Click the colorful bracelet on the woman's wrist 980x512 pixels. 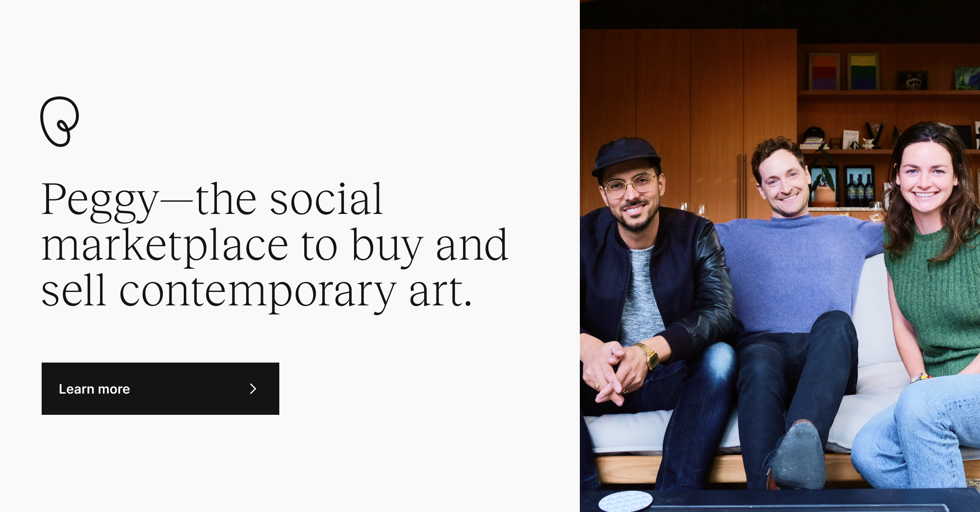click(x=921, y=378)
